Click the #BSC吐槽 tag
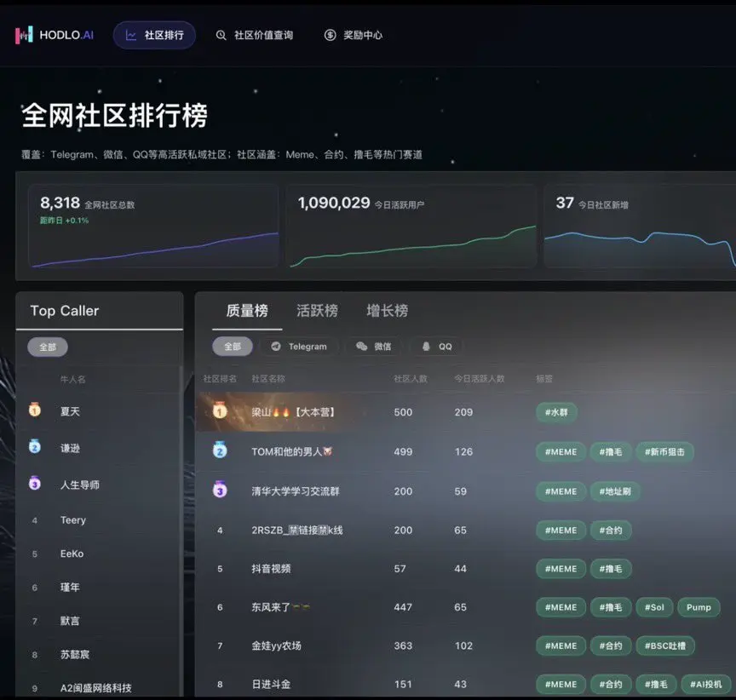The width and height of the screenshot is (736, 700). pos(665,645)
